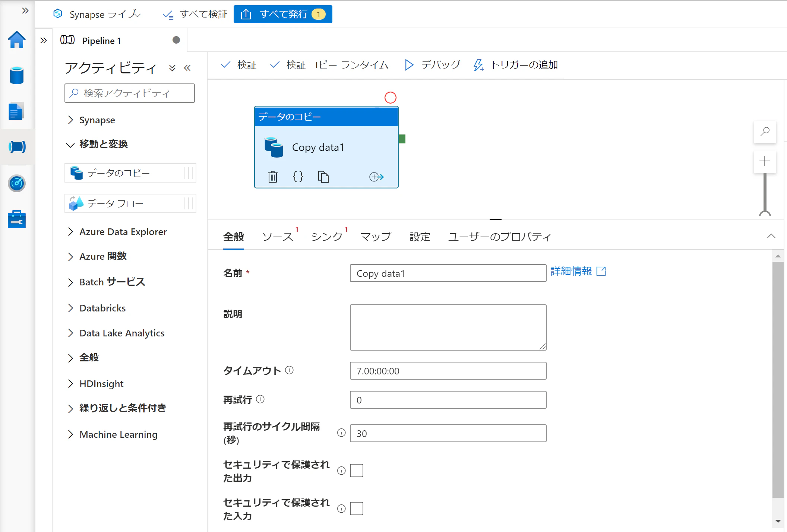Delete Copy data1 with trash icon

(273, 177)
